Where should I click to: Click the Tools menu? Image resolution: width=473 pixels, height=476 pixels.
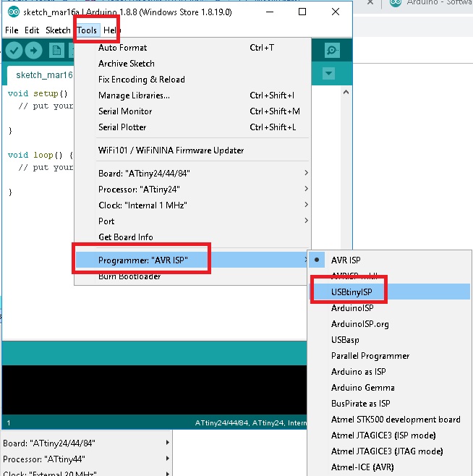point(87,30)
